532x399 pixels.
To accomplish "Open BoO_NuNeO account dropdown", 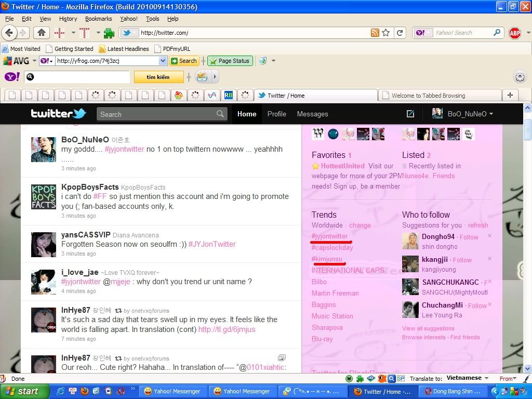I will (463, 114).
